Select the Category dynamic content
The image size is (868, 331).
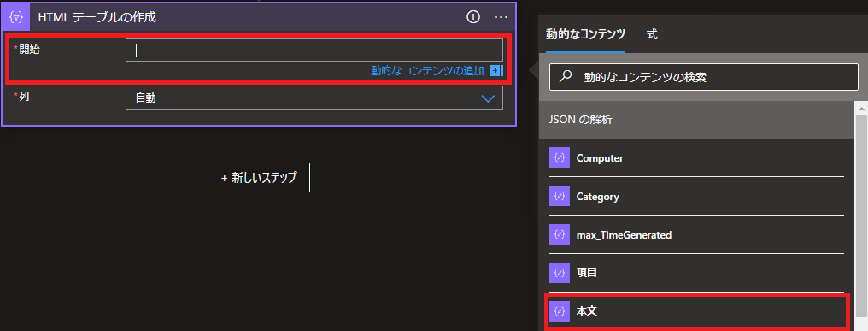696,196
